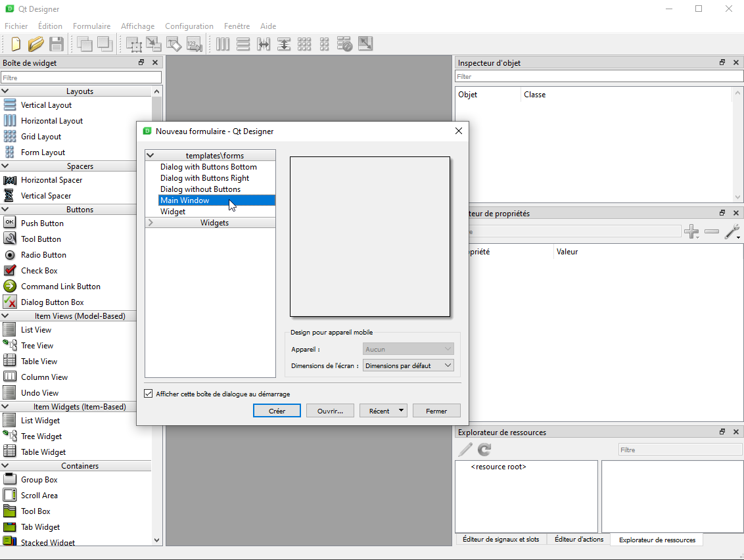Select the 'Widget' template
Viewport: 744px width, 560px height.
point(173,211)
